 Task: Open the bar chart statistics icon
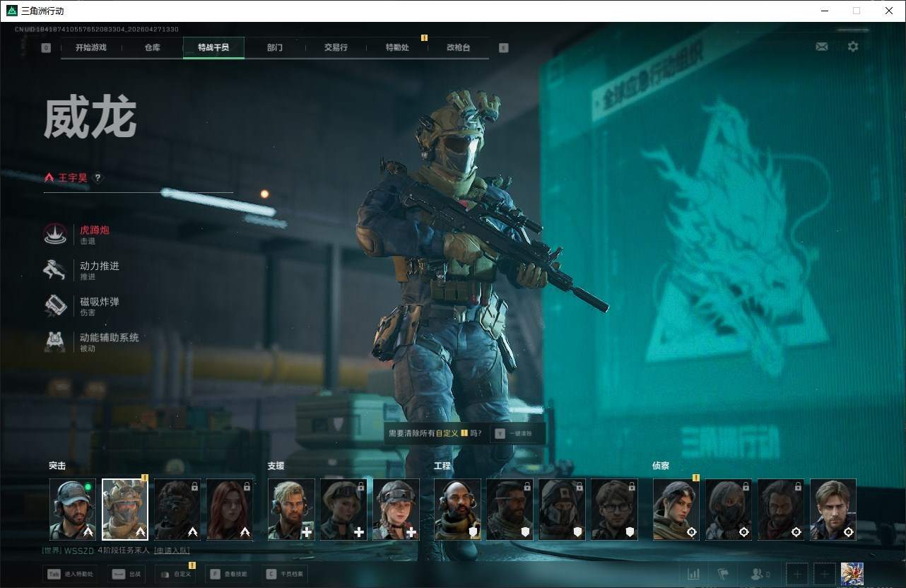click(693, 574)
